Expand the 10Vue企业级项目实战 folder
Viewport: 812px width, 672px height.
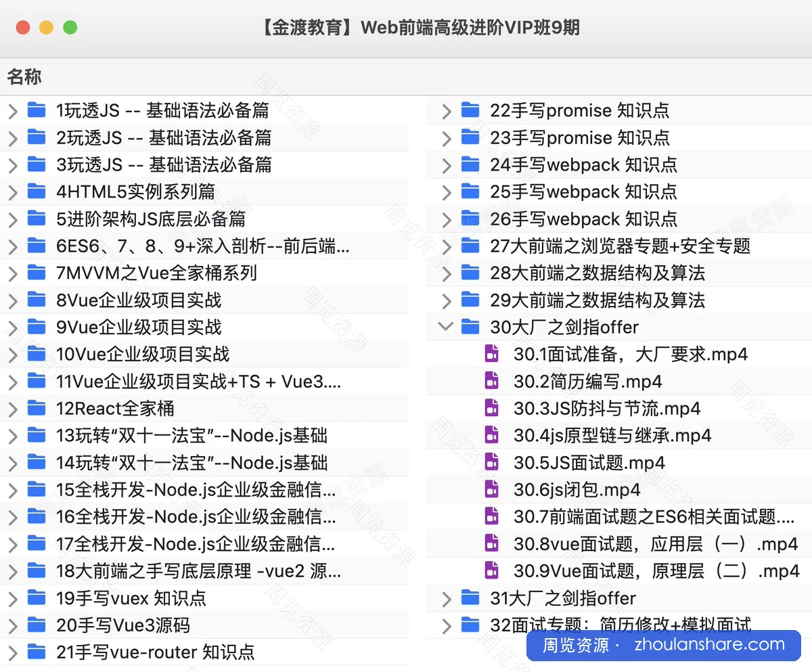point(12,355)
